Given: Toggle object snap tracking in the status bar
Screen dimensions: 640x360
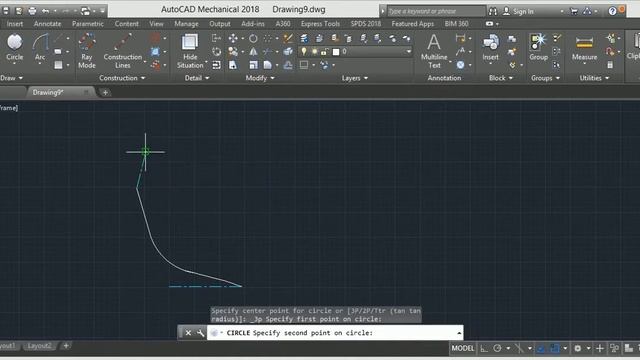Looking at the screenshot, I should [541, 349].
